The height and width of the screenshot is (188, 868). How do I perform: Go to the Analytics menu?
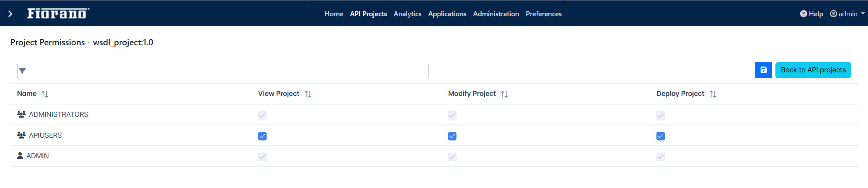click(x=407, y=14)
